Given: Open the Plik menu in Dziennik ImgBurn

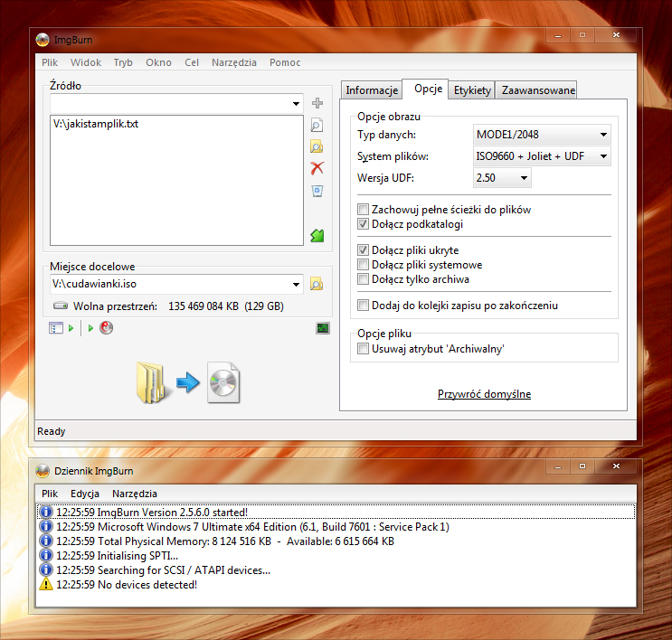Looking at the screenshot, I should (x=50, y=494).
